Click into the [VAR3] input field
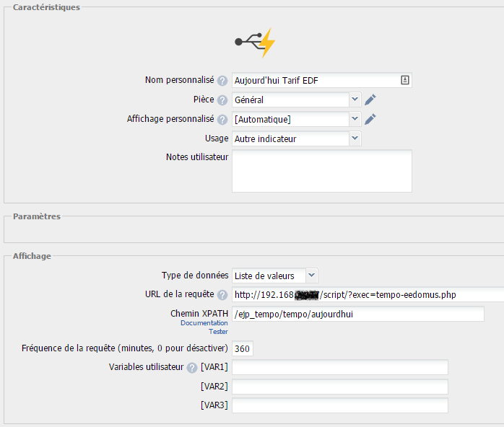Image resolution: width=504 pixels, height=427 pixels. click(x=339, y=405)
